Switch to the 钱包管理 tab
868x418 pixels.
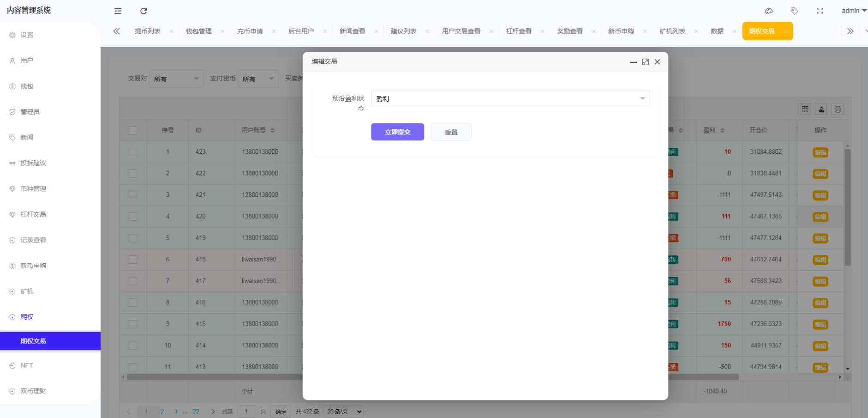pyautogui.click(x=199, y=31)
